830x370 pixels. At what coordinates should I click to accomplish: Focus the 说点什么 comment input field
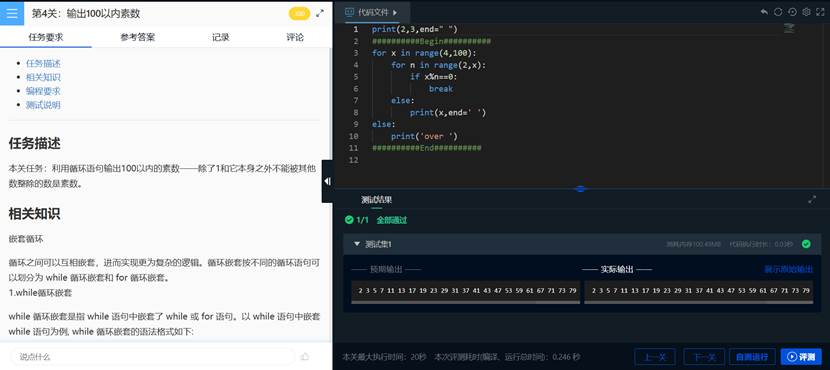152,357
